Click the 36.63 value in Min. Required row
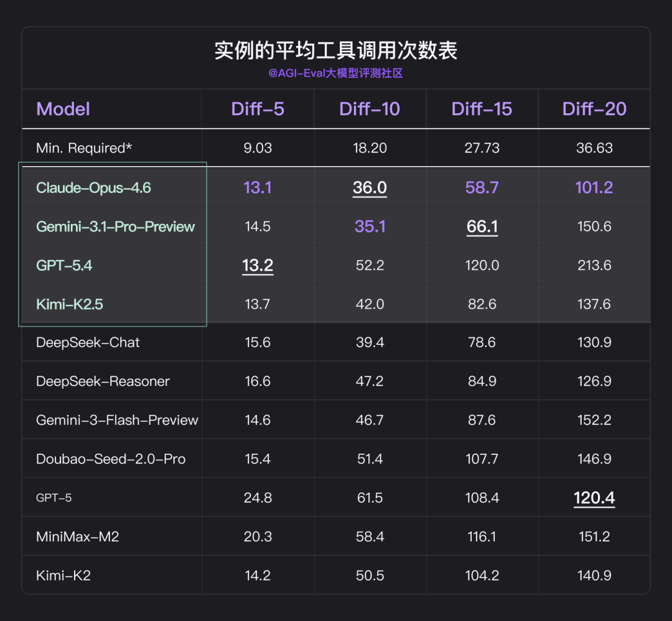The image size is (672, 621). (x=594, y=148)
